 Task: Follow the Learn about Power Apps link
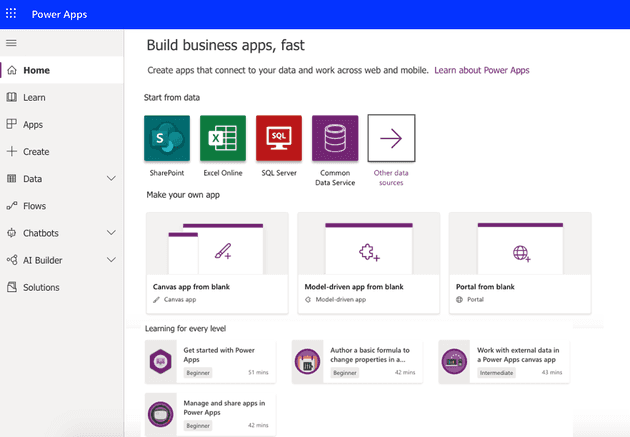[482, 70]
